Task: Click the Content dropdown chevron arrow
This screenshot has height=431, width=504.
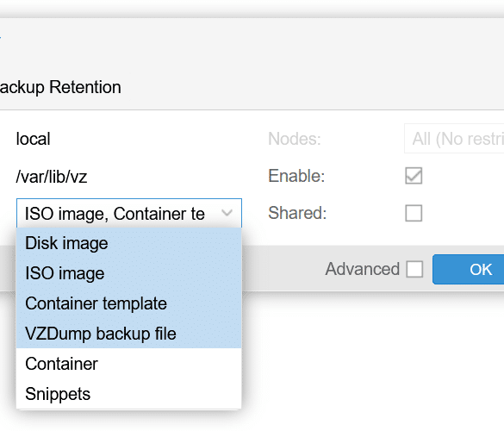Action: 227,213
